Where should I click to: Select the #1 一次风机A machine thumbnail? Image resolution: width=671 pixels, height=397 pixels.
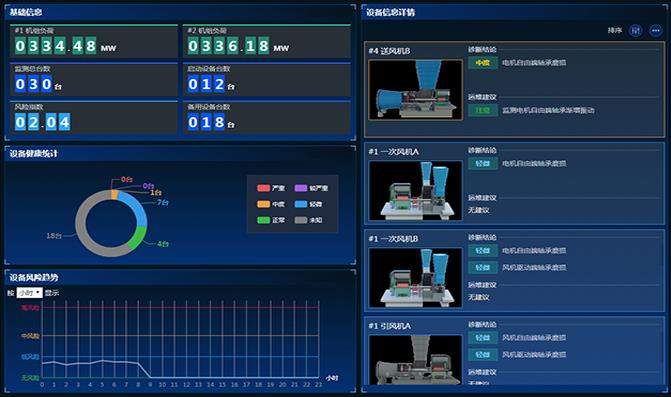(x=416, y=190)
